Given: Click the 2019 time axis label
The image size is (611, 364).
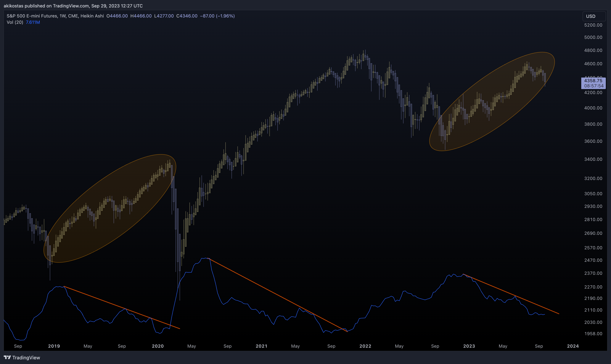Looking at the screenshot, I should pos(54,346).
